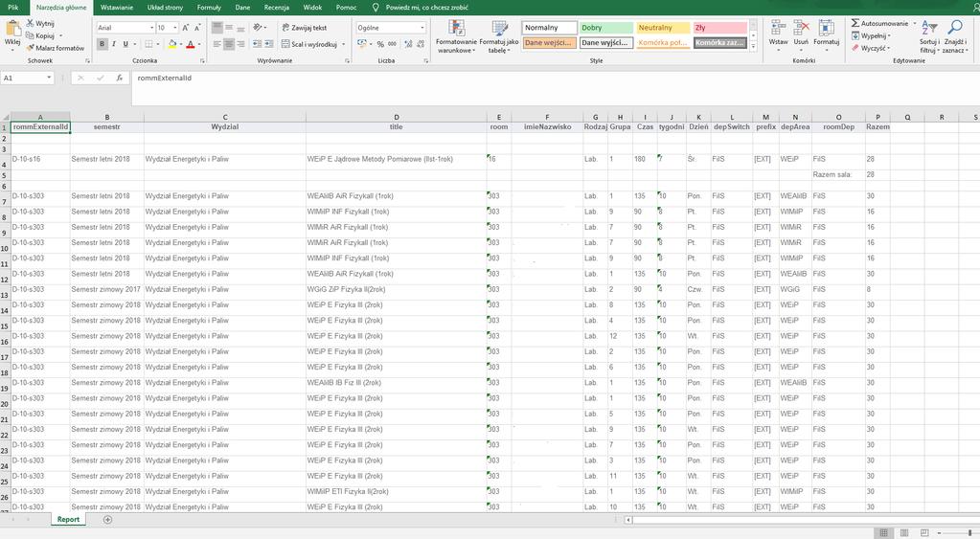The image size is (980, 539).
Task: Open Formatuj jako tabelę menu
Action: [x=499, y=36]
